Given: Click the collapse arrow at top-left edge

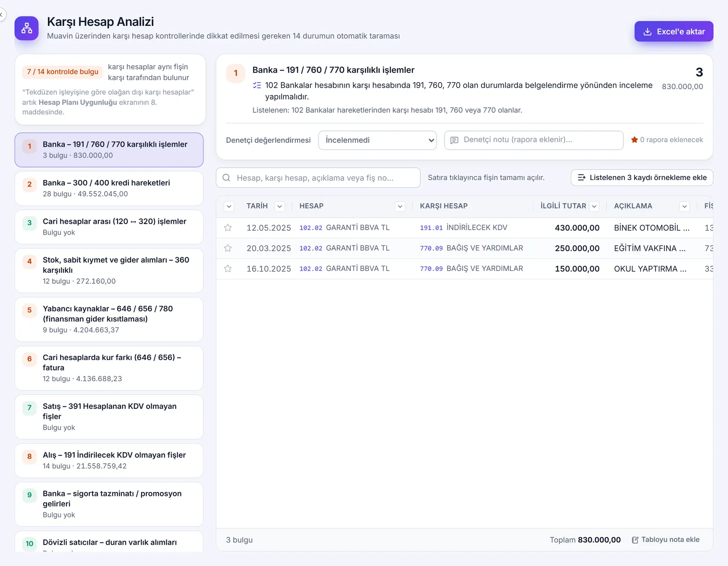Looking at the screenshot, I should (1, 15).
